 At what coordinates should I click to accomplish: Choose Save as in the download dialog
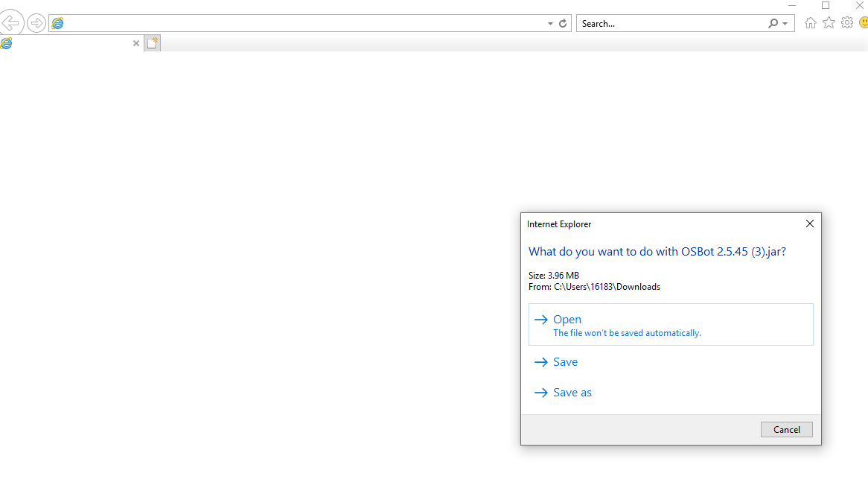click(x=671, y=393)
